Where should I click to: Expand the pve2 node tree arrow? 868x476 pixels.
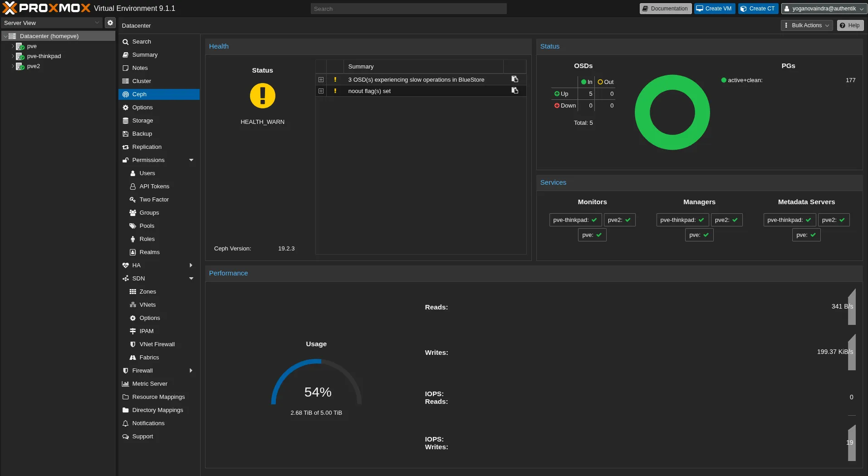(x=13, y=66)
